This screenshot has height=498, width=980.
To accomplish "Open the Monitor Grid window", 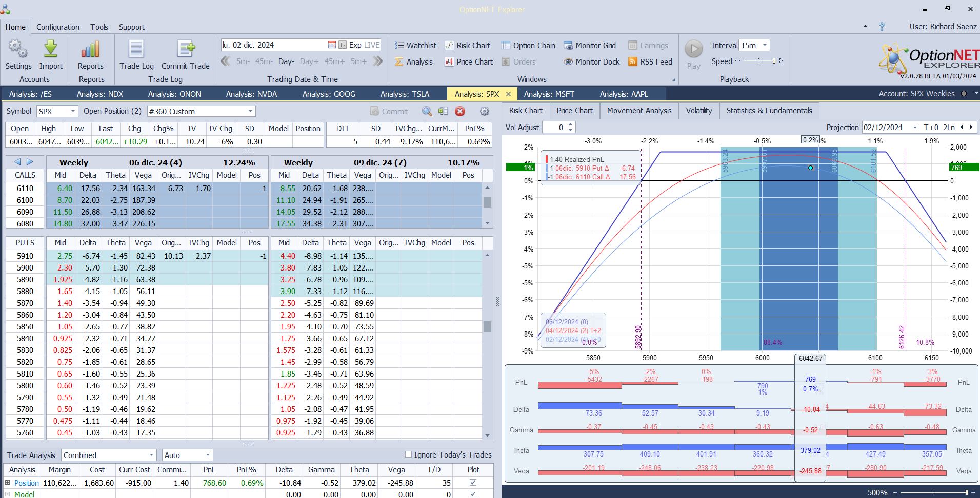I will 590,45.
